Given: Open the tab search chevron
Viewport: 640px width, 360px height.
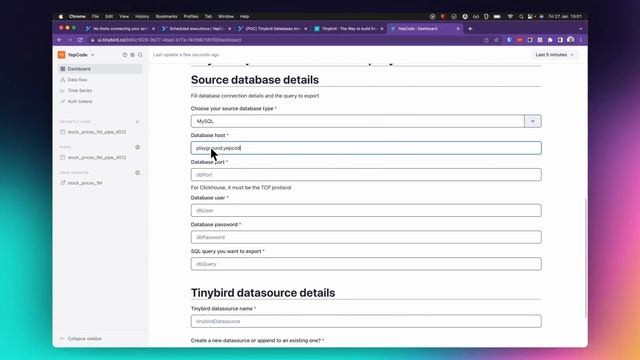Looking at the screenshot, I should [580, 29].
